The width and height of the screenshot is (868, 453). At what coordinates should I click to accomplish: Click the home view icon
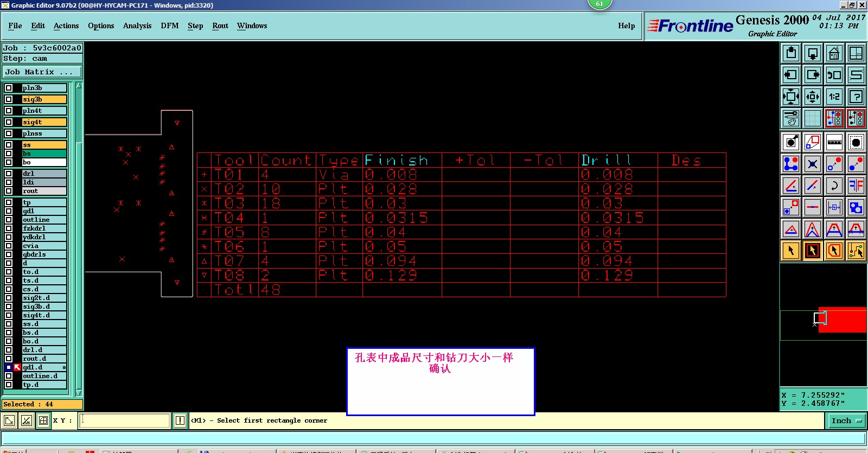[x=834, y=53]
